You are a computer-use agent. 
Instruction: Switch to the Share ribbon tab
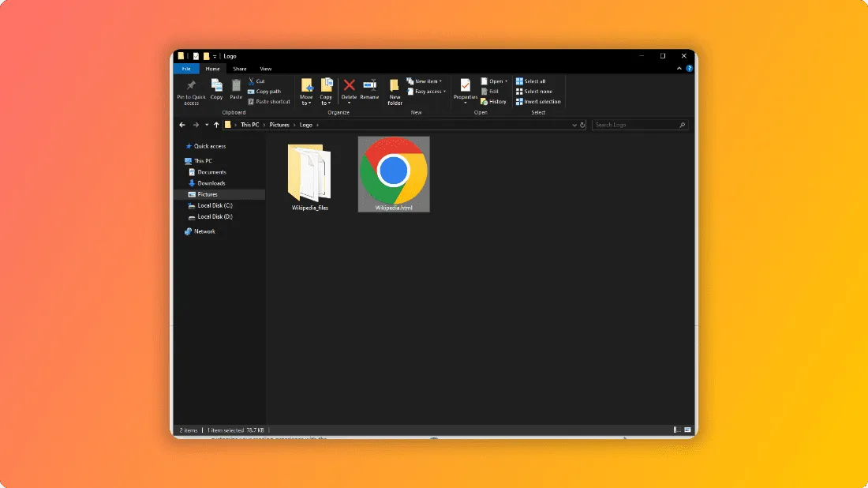point(240,69)
